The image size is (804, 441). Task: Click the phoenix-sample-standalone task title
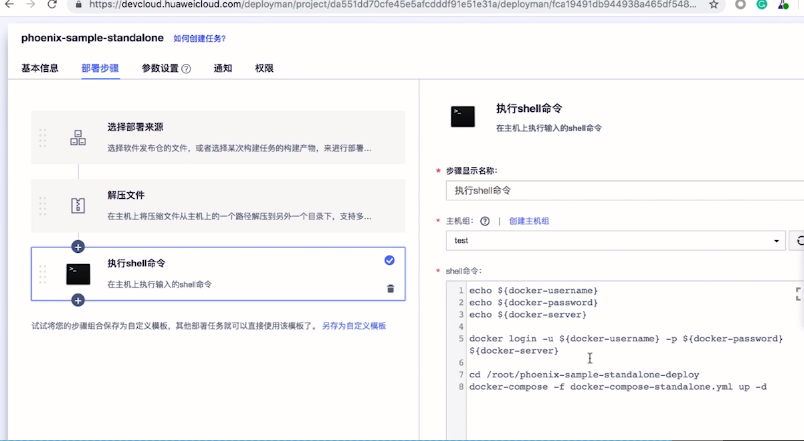[92, 38]
